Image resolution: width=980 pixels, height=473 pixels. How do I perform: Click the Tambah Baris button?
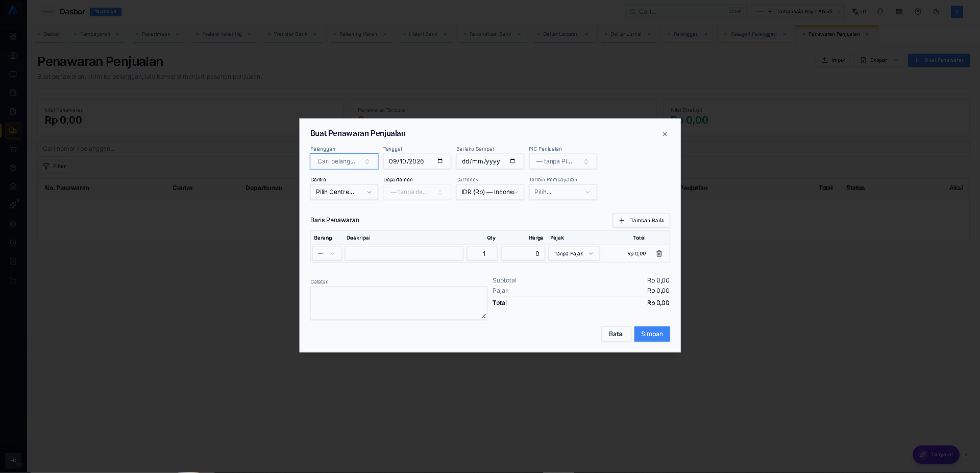(641, 221)
